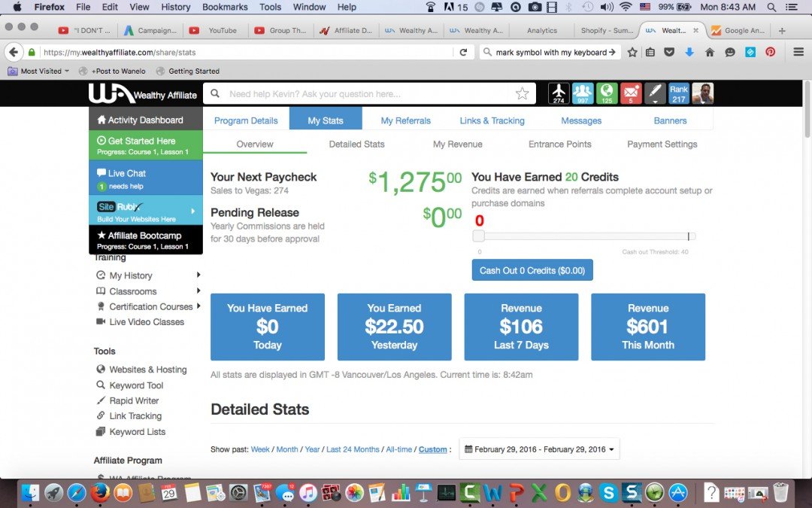Click the airplane icon showing 274

558,94
